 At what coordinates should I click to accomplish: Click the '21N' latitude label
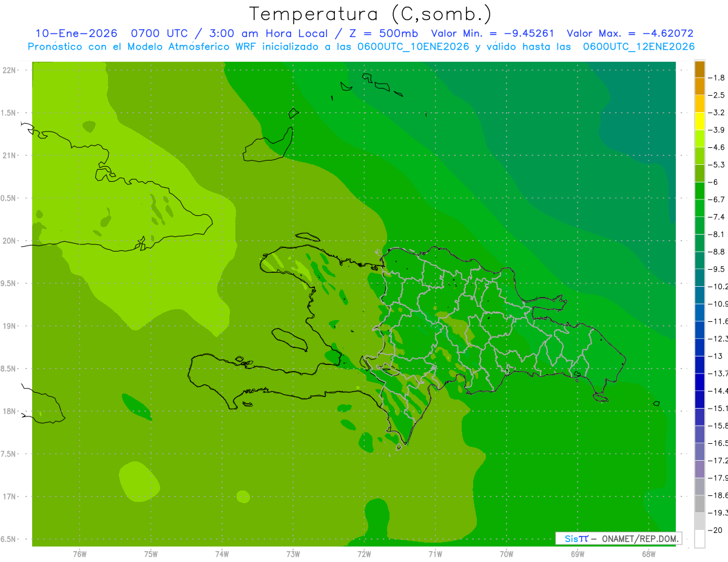[10, 155]
